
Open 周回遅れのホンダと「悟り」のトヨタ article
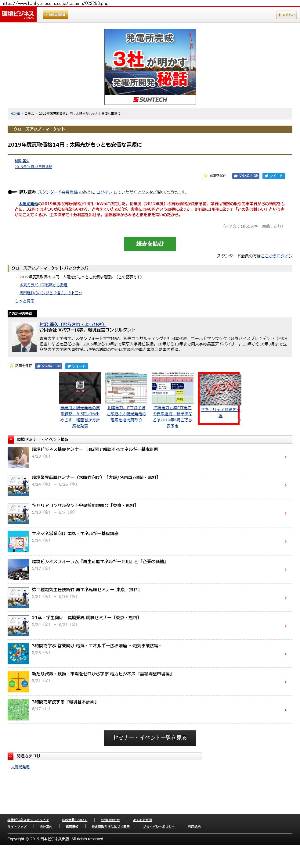(x=51, y=293)
